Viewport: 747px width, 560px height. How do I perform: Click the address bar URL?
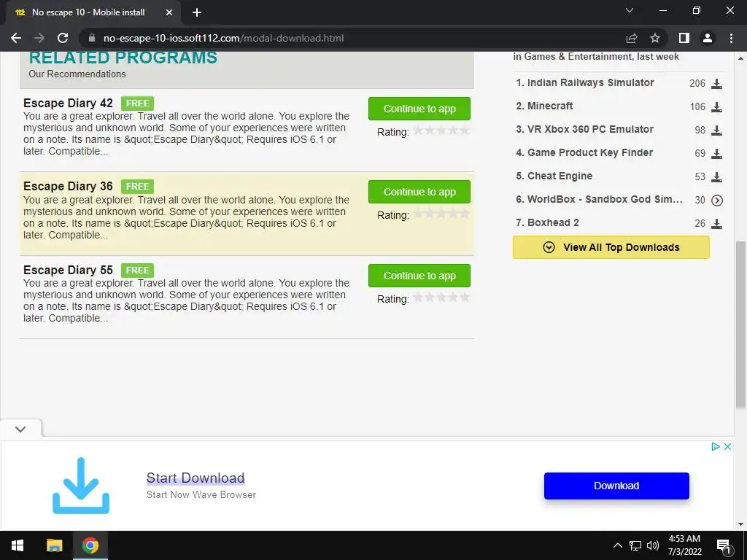pos(223,38)
